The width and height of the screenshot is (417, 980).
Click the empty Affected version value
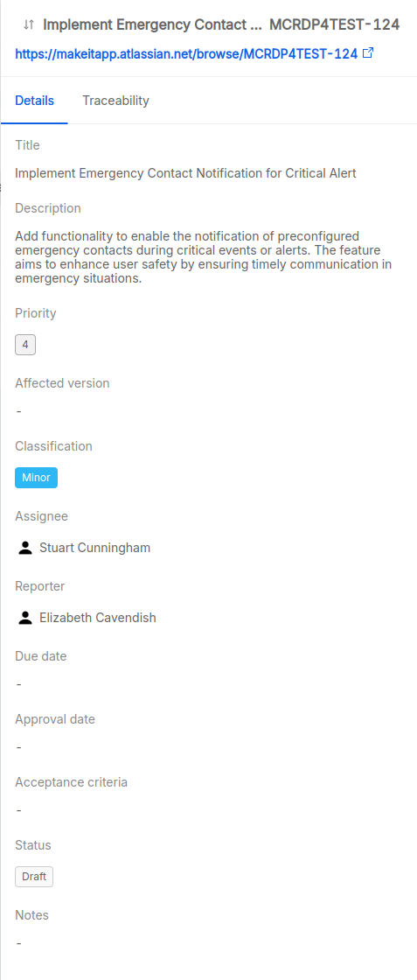pos(18,411)
